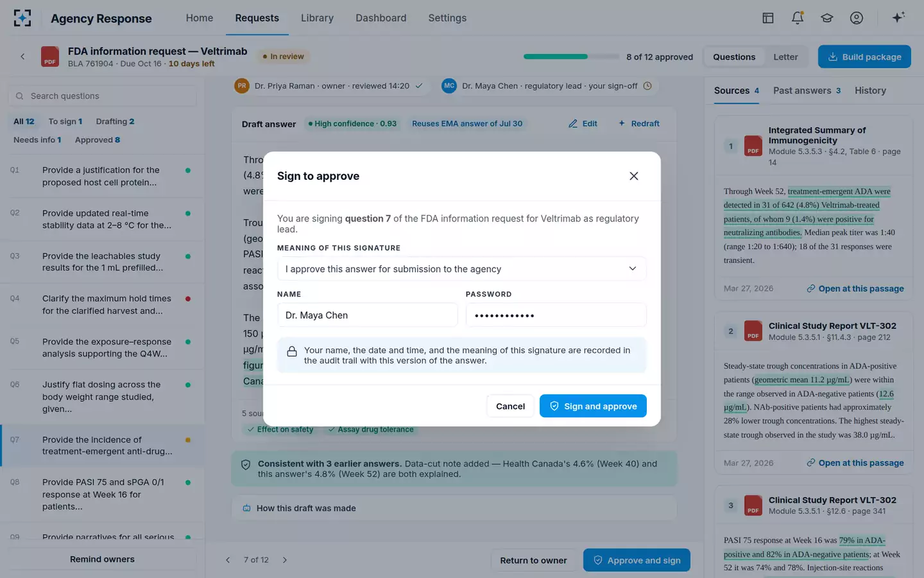Click the Password field
924x578 pixels.
tap(556, 315)
